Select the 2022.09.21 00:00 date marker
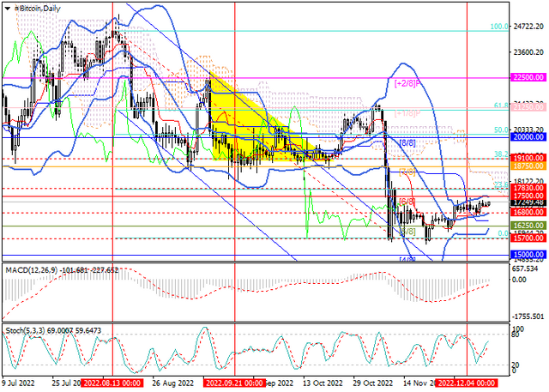This screenshot has width=549, height=392. coord(235,383)
